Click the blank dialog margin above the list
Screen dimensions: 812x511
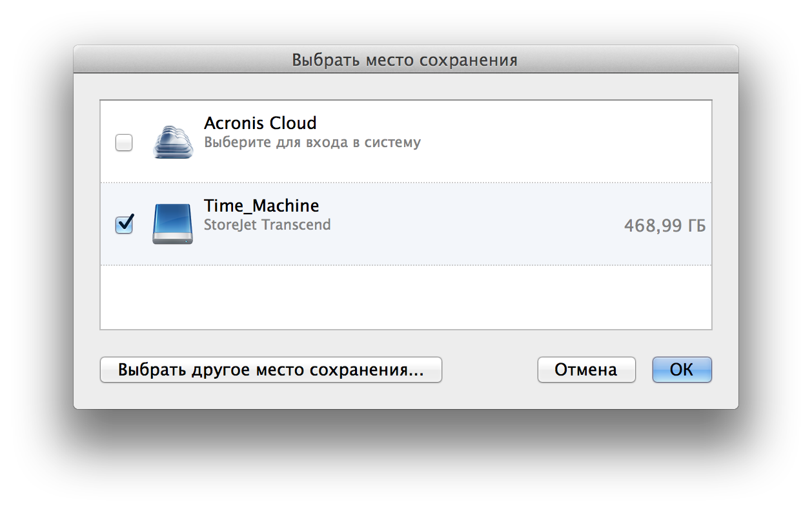405,86
